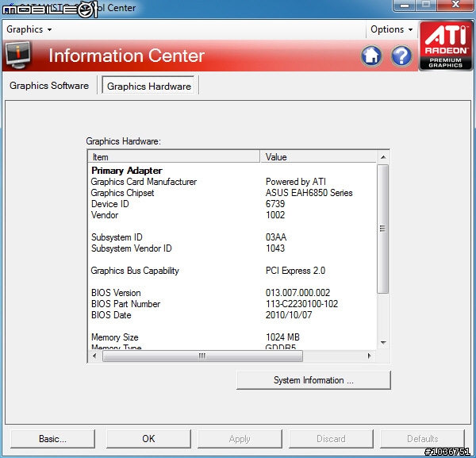Viewport: 476px width, 458px height.
Task: Click the Apply button
Action: point(240,439)
